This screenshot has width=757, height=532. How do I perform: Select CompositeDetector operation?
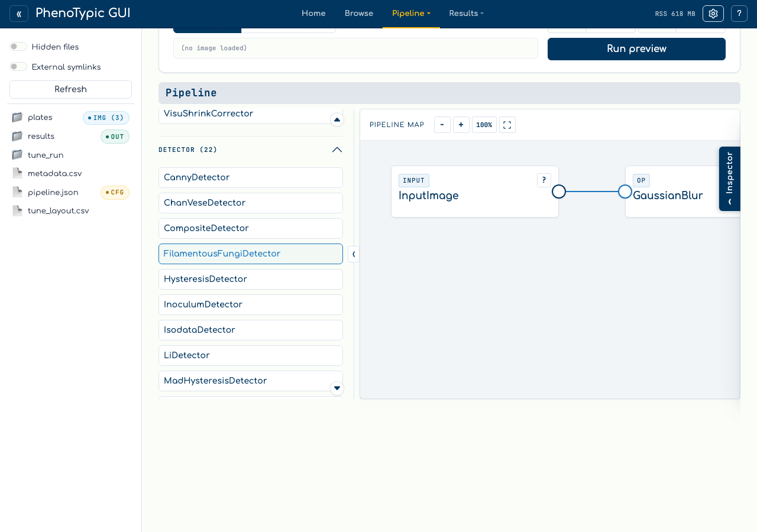(x=251, y=228)
